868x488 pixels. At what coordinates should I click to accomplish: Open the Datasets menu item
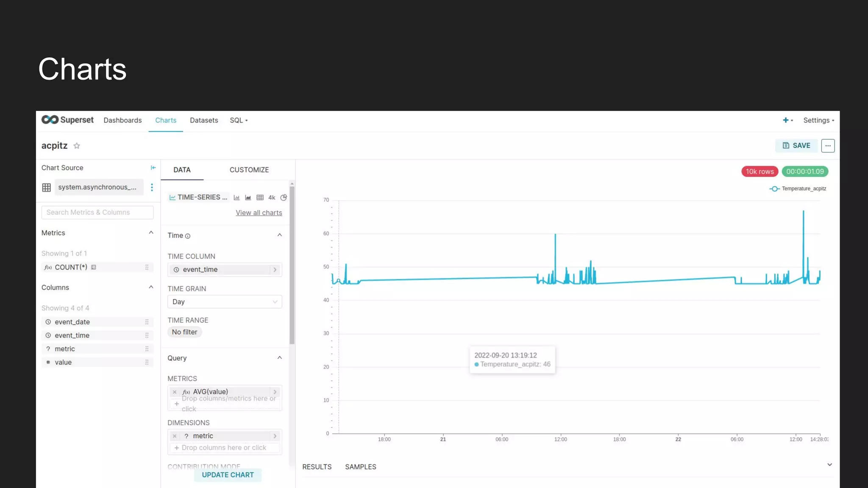(204, 120)
